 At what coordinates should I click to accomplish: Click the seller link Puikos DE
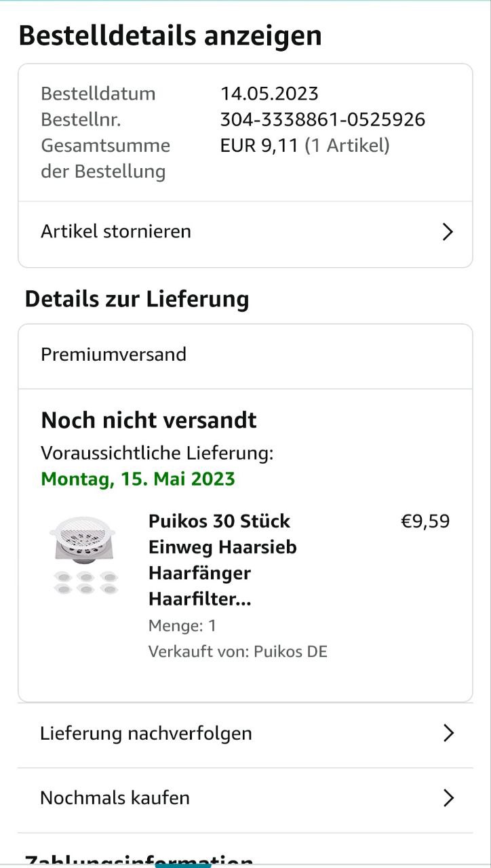[x=290, y=652]
